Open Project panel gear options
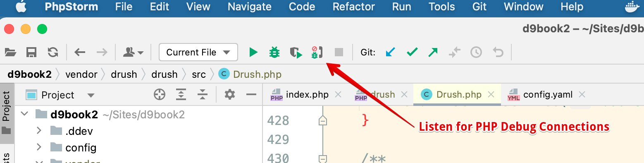 tap(230, 95)
